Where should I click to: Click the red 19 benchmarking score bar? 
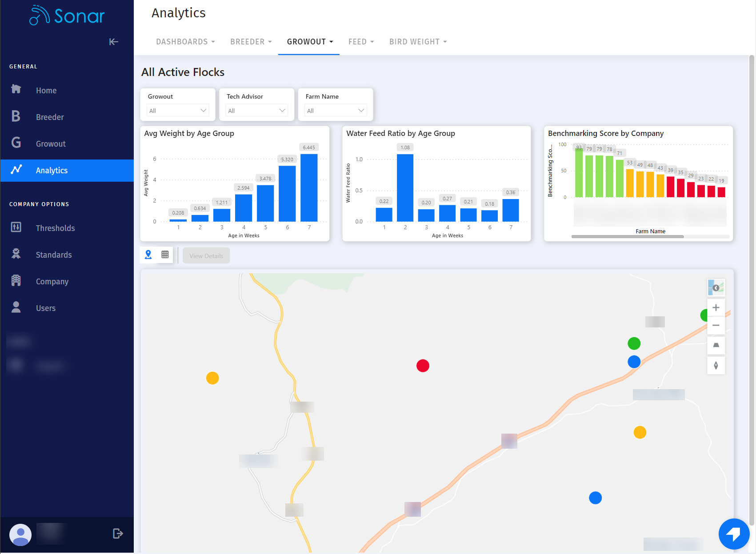721,192
